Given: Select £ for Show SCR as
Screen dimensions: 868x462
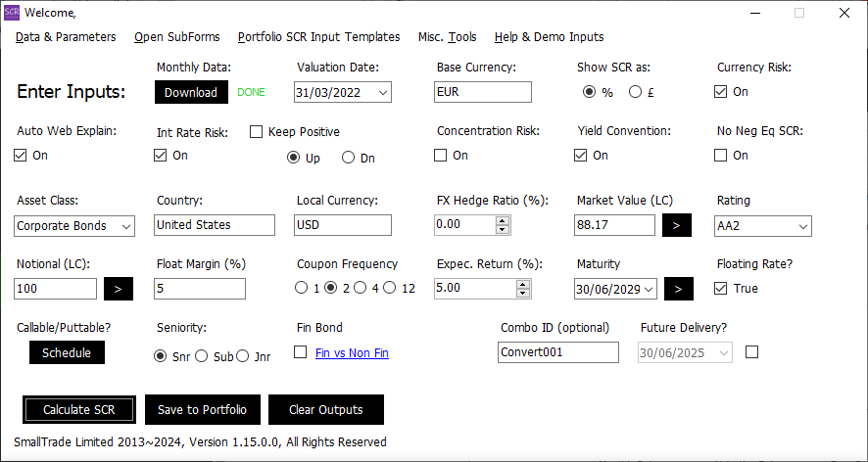Looking at the screenshot, I should click(x=636, y=92).
